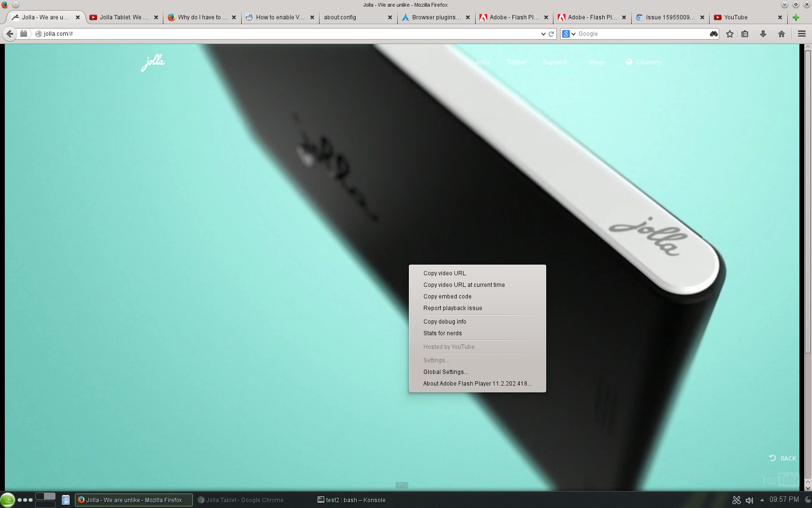Click the globe site identity icon
This screenshot has width=812, height=508.
coord(39,34)
